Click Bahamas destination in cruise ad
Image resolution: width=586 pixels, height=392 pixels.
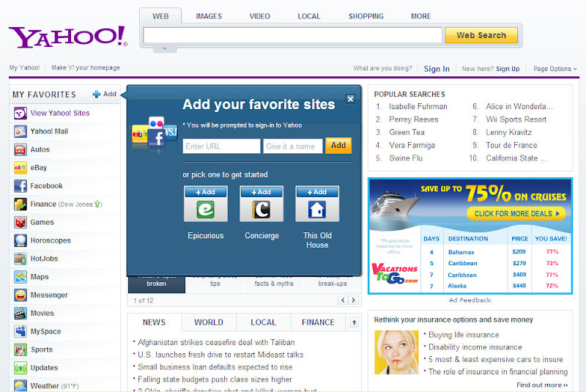[461, 252]
